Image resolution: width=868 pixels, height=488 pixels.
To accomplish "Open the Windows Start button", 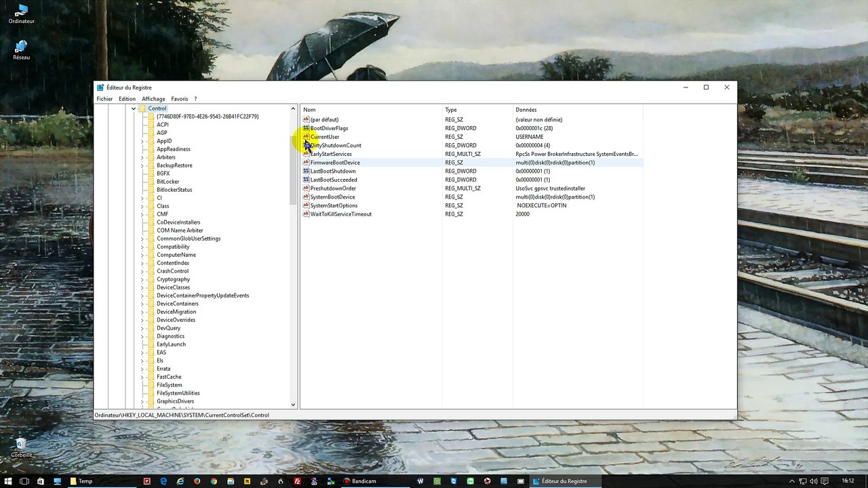I will 7,481.
